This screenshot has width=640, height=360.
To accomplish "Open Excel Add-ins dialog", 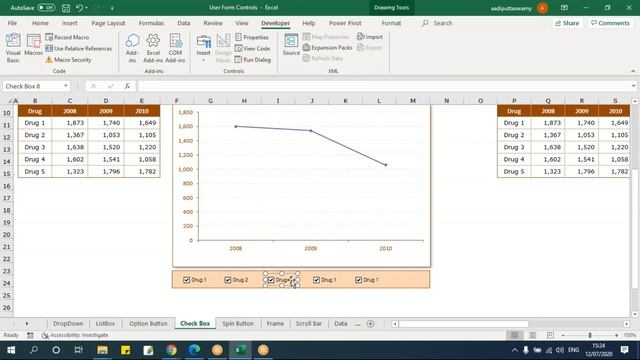I will (x=153, y=48).
